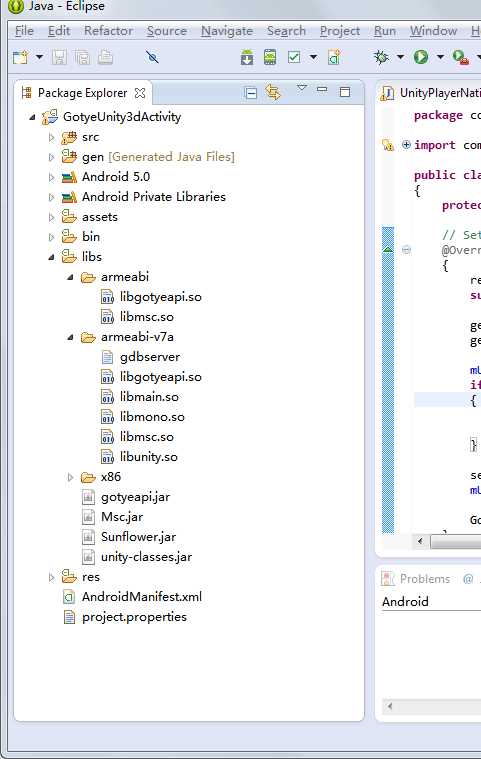The width and height of the screenshot is (481, 759).
Task: Open the Android SDK Manager icon
Action: coord(247,58)
